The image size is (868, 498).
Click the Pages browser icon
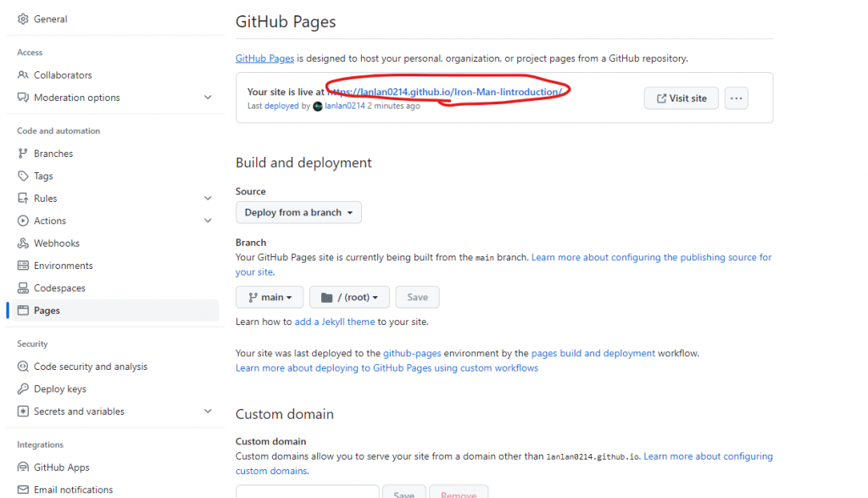click(x=23, y=311)
